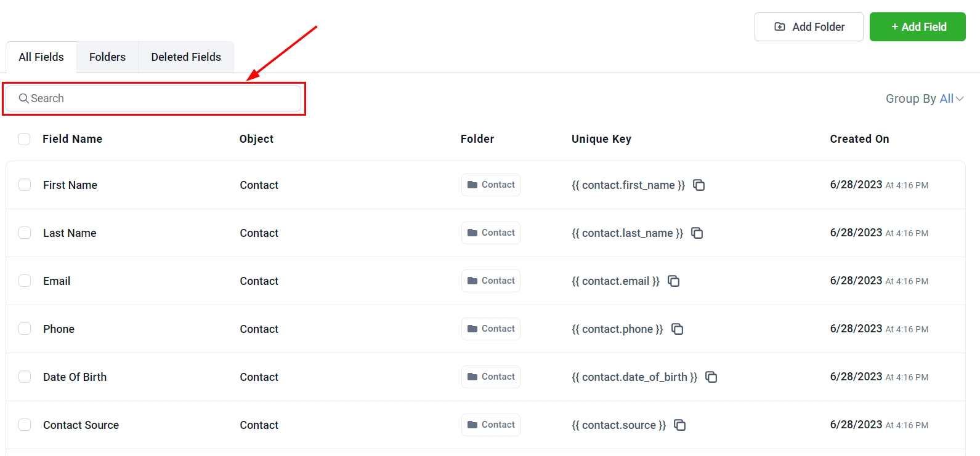Copy the contact.date_of_birth unique key

point(711,377)
